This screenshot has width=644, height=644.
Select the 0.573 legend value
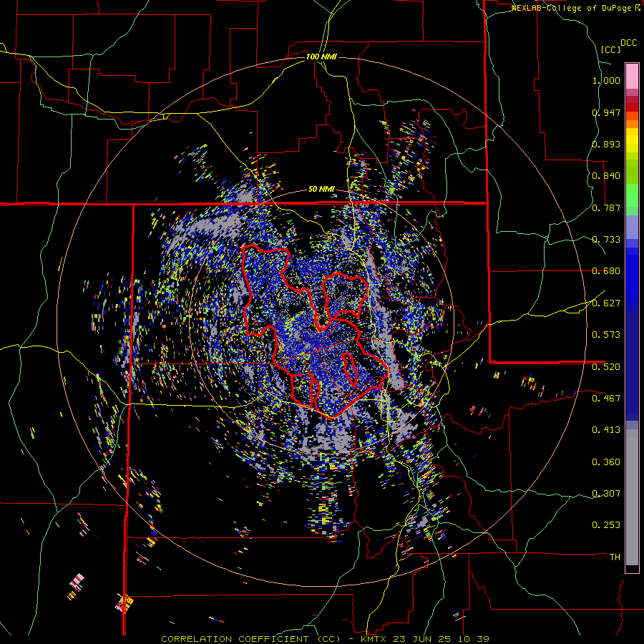(606, 335)
